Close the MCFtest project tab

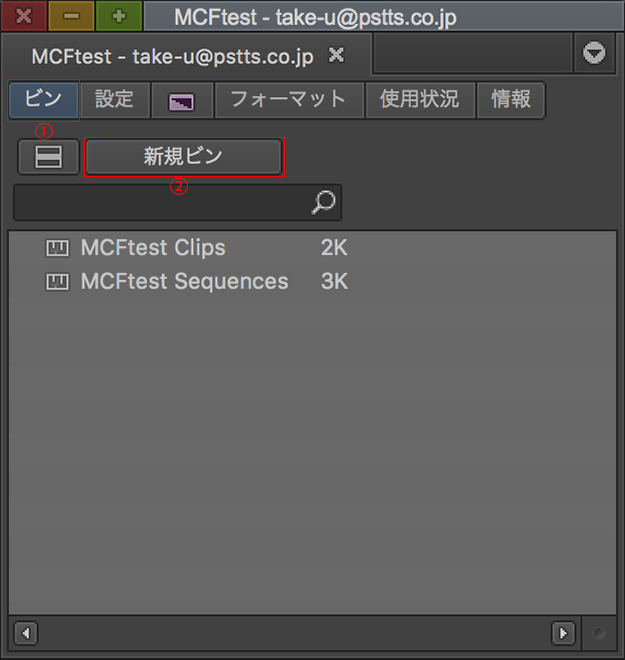(x=337, y=55)
